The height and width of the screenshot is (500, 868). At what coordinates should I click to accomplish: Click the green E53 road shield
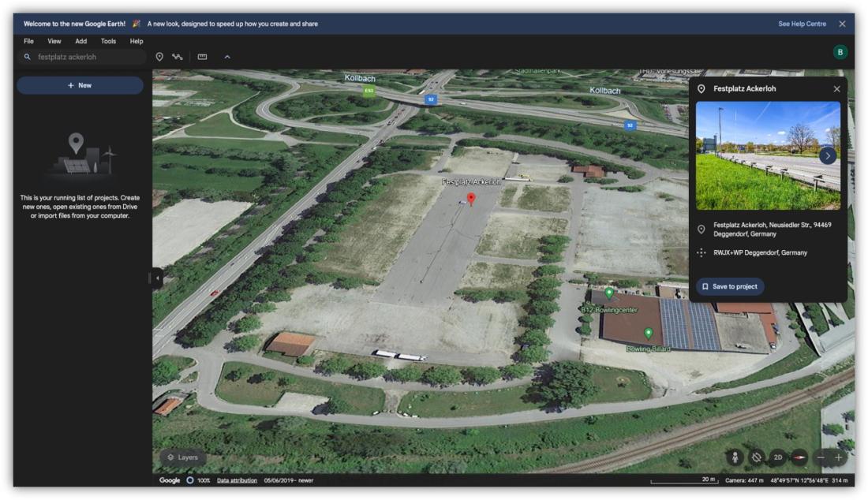coord(369,90)
